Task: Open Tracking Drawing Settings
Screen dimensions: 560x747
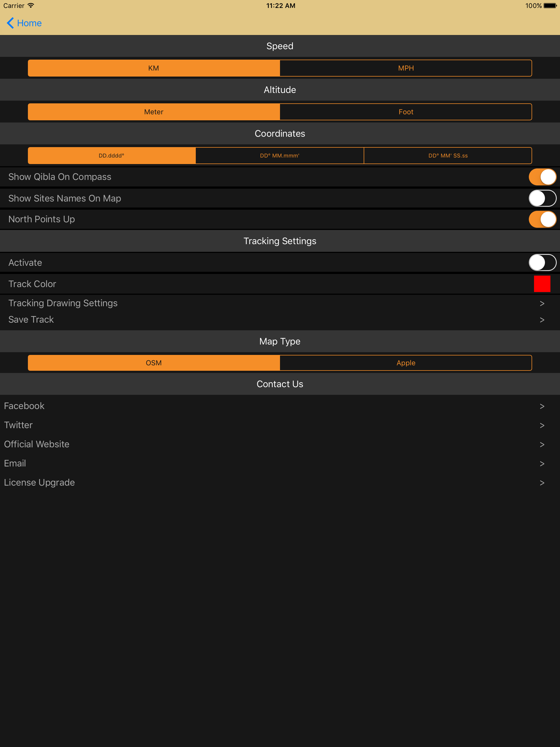Action: click(280, 303)
